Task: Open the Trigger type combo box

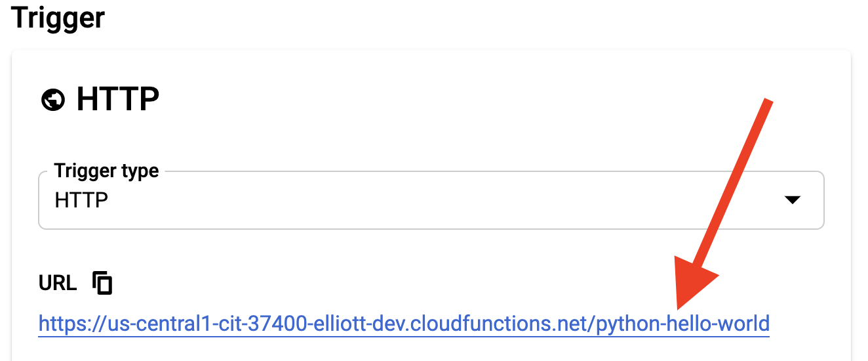Action: (x=431, y=200)
